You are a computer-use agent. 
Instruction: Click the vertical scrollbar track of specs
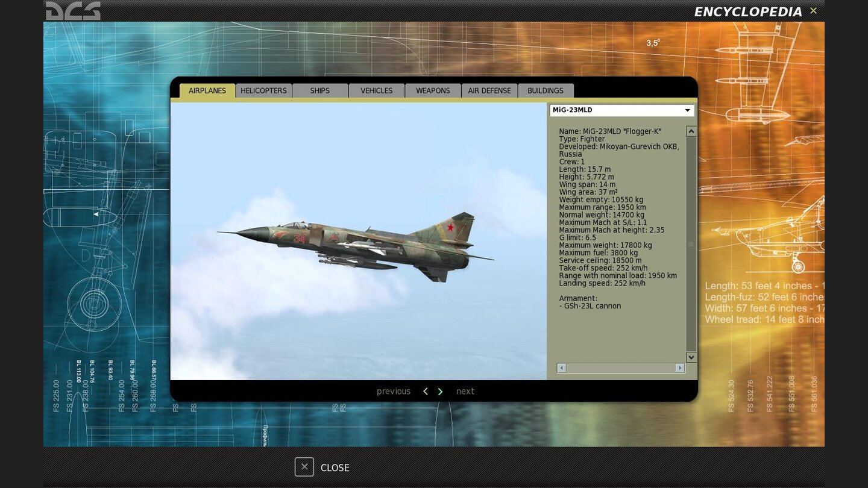pos(691,244)
